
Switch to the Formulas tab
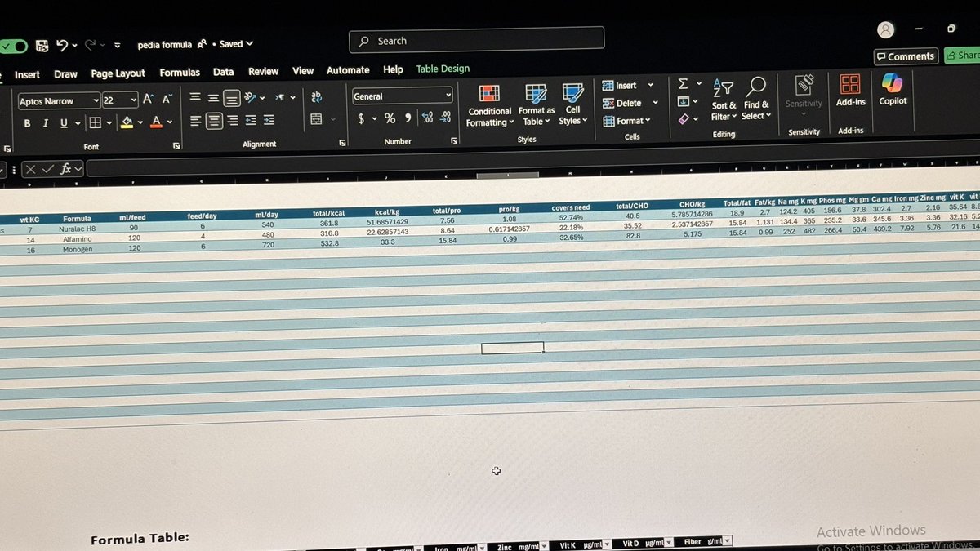(x=180, y=73)
